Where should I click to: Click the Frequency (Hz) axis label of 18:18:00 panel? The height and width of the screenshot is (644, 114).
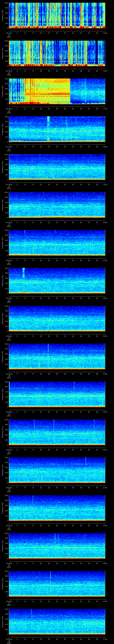coord(3,167)
